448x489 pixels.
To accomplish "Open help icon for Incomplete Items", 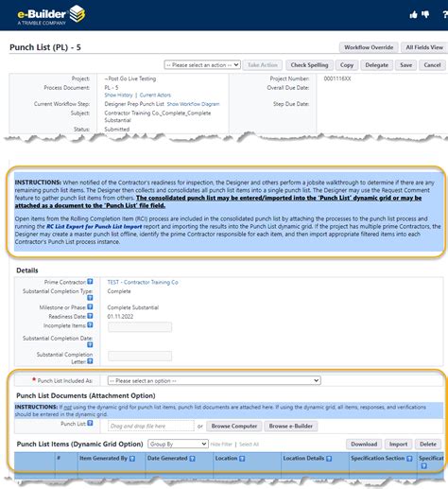I will coord(90,325).
